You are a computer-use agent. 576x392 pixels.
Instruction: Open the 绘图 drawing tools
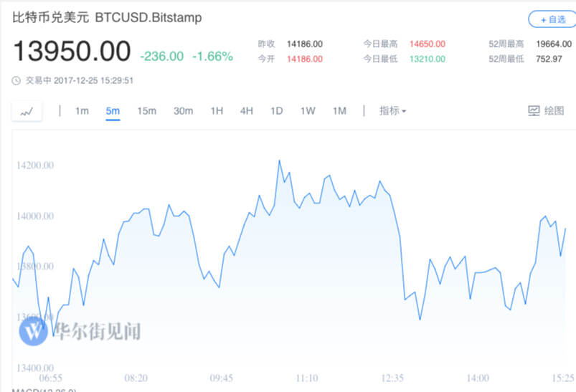pyautogui.click(x=546, y=110)
